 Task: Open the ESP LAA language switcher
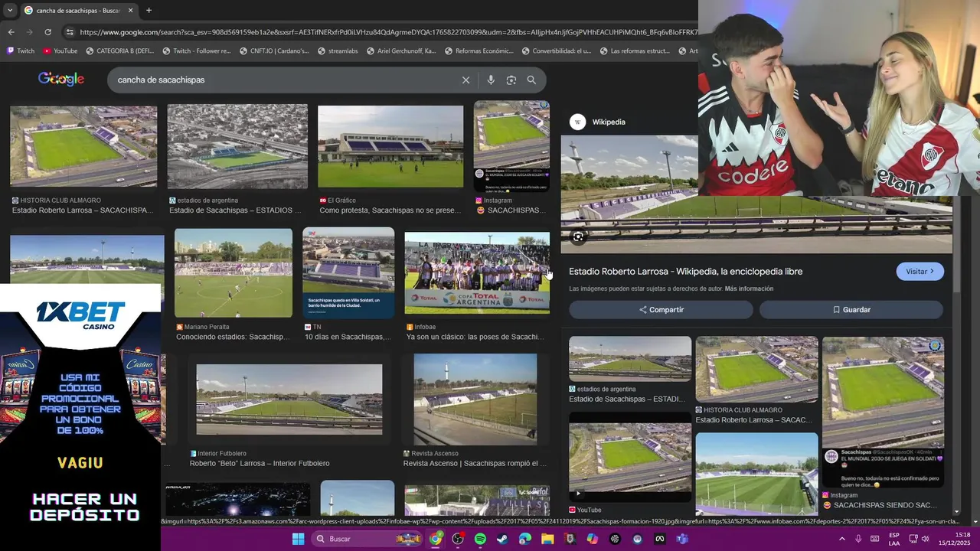tap(894, 539)
